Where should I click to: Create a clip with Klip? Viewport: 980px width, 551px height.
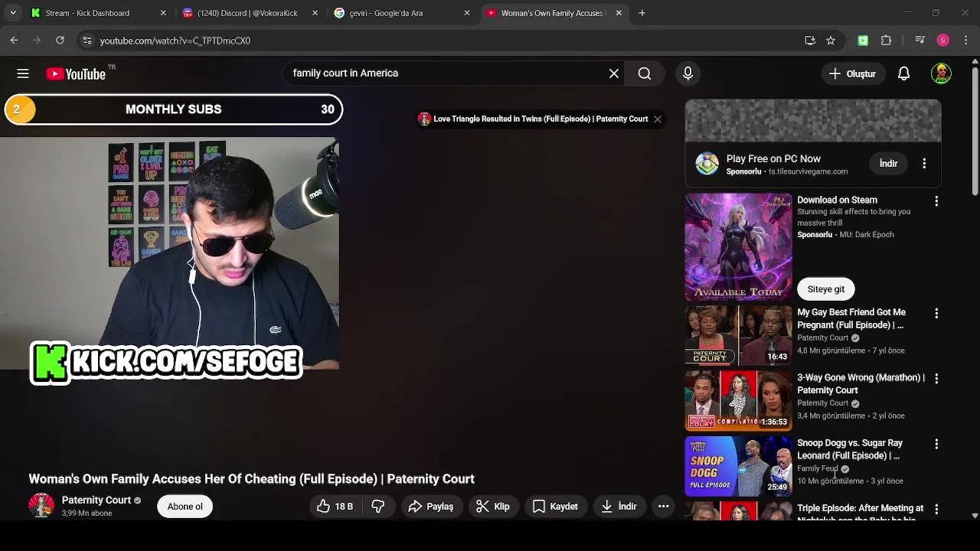(x=492, y=507)
